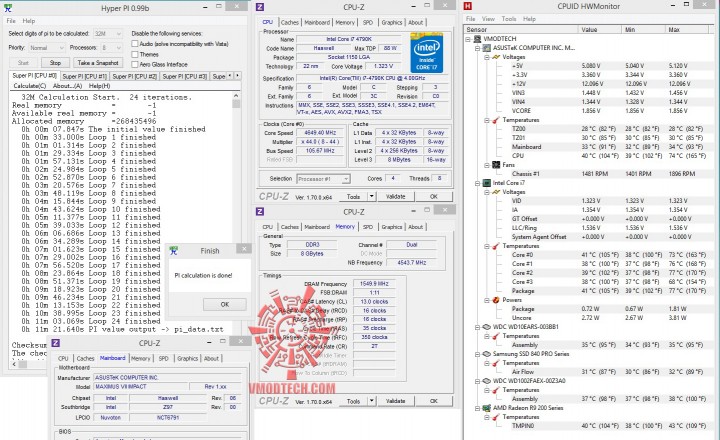Click the AMD Radeon R9 200 card icon
The width and height of the screenshot is (720, 440).
click(x=487, y=408)
